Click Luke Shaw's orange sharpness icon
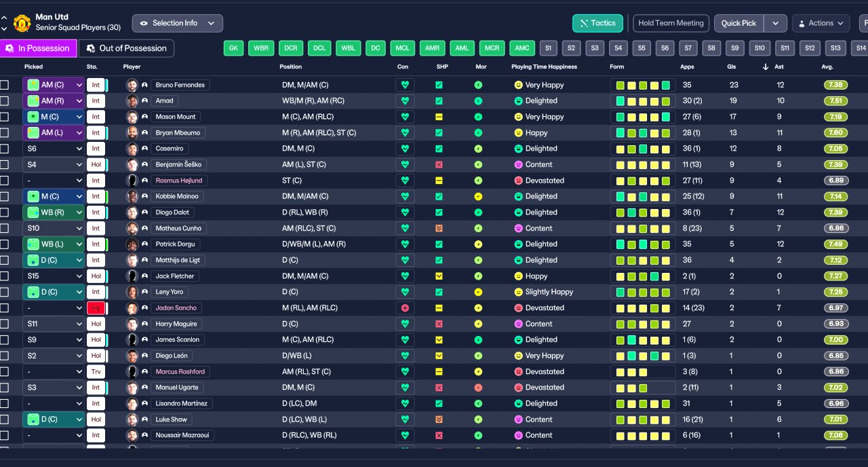This screenshot has width=868, height=467. point(439,419)
